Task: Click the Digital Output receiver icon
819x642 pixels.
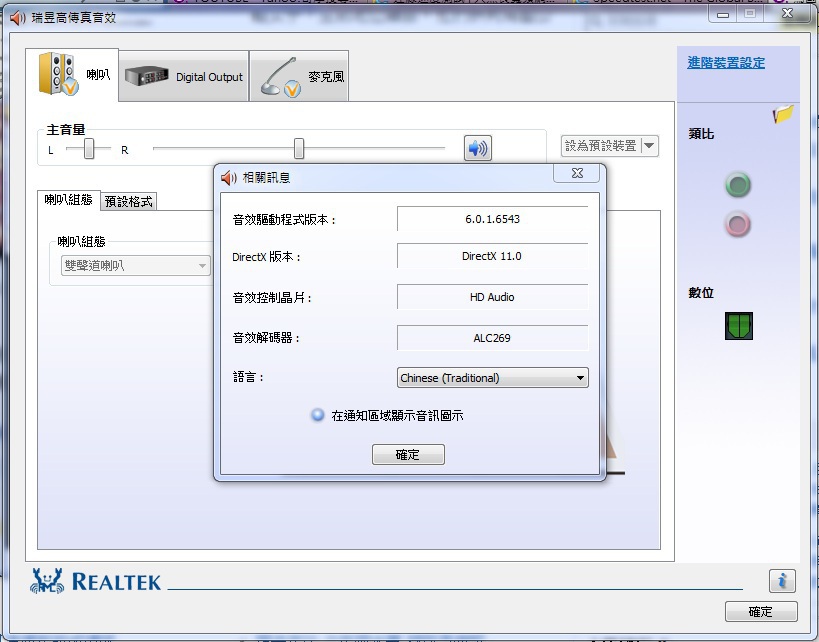Action: (147, 76)
